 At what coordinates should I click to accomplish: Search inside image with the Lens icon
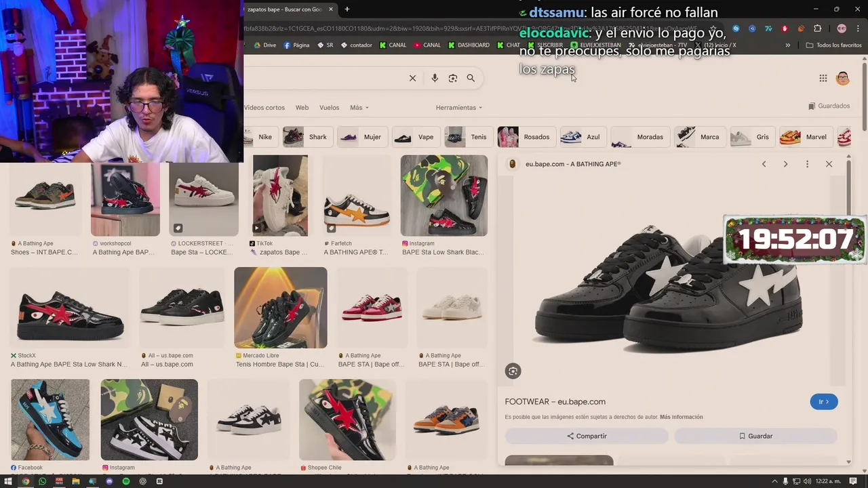(x=513, y=371)
